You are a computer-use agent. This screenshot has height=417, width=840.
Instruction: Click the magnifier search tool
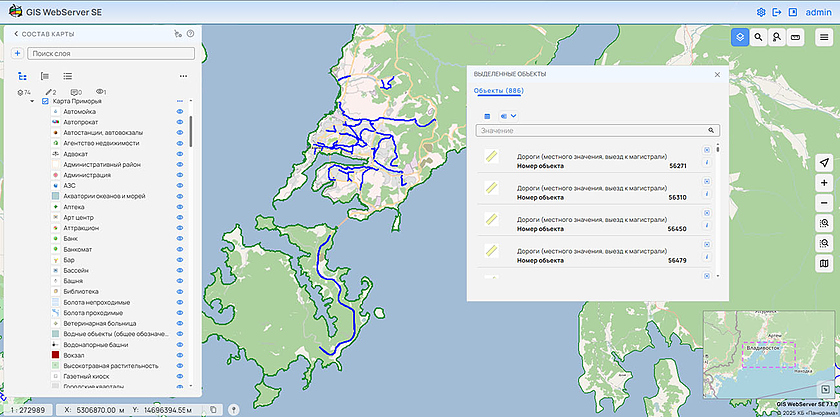(759, 36)
